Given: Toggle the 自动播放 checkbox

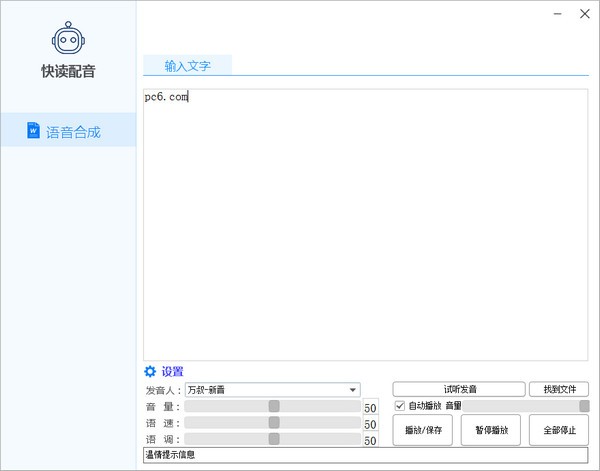Looking at the screenshot, I should click(x=400, y=406).
